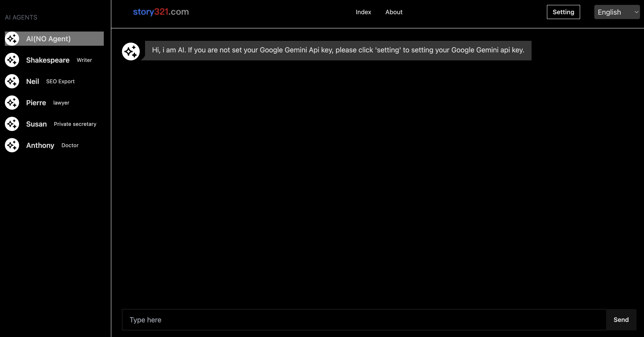Click the language dropdown chevron arrow
This screenshot has height=337, width=644.
pyautogui.click(x=636, y=12)
